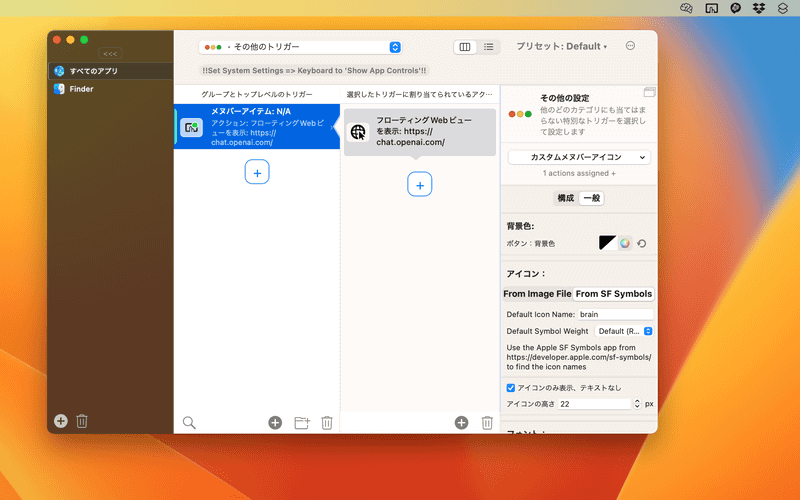Search triggers with magnifier icon
Viewport: 800px width, 500px height.
189,422
